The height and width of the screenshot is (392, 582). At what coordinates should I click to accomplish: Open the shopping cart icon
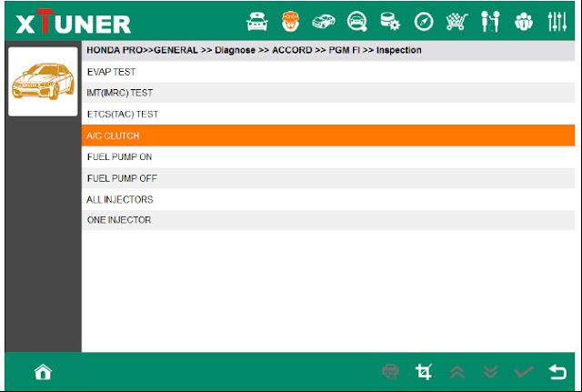pos(457,22)
